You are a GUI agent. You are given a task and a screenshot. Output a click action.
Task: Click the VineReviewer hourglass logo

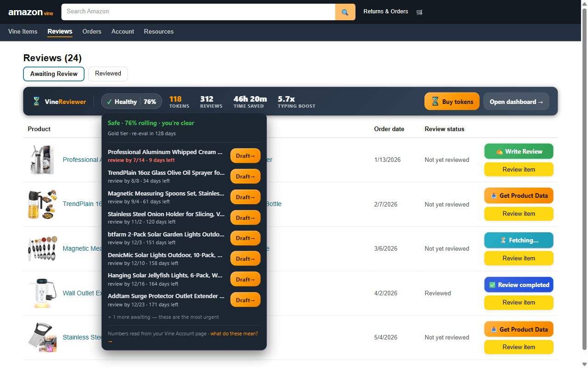36,102
